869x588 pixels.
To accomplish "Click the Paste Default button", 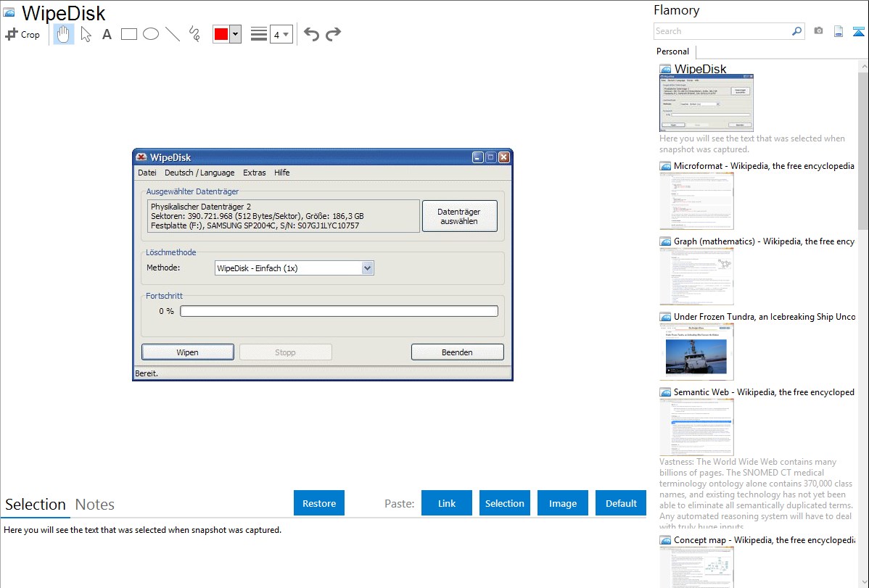I will coord(621,503).
